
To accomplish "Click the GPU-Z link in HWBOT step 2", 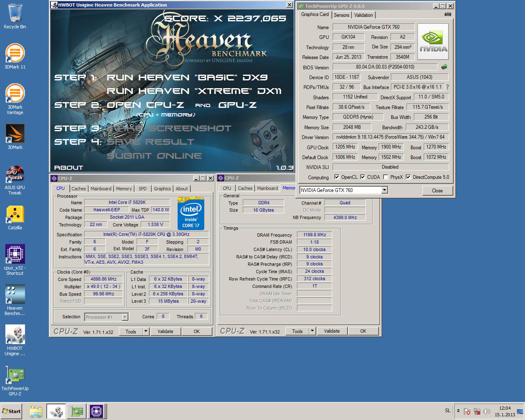I will coord(237,105).
